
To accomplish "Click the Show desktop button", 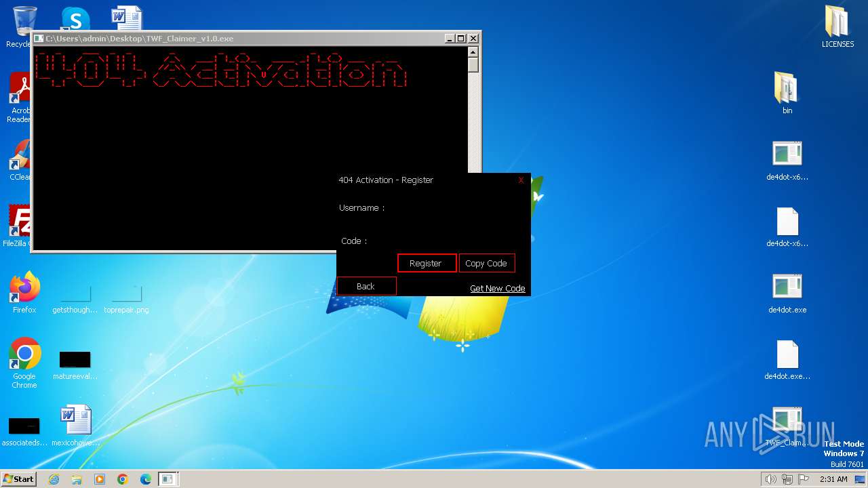I will pyautogui.click(x=860, y=479).
